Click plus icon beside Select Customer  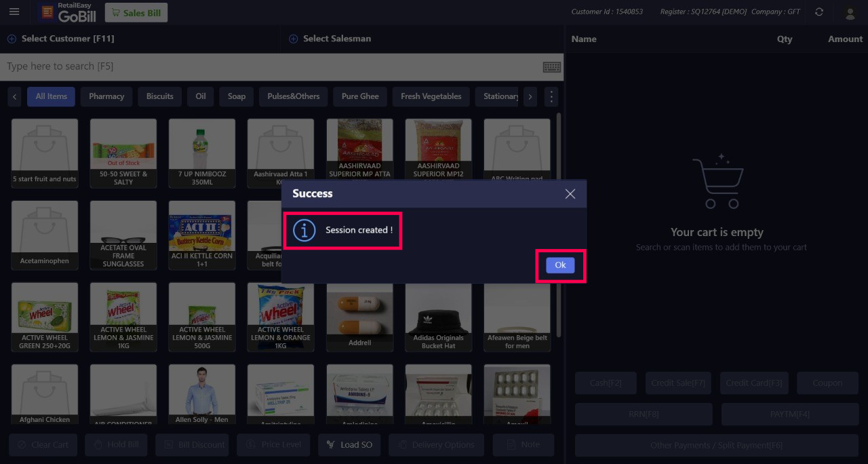[12, 39]
